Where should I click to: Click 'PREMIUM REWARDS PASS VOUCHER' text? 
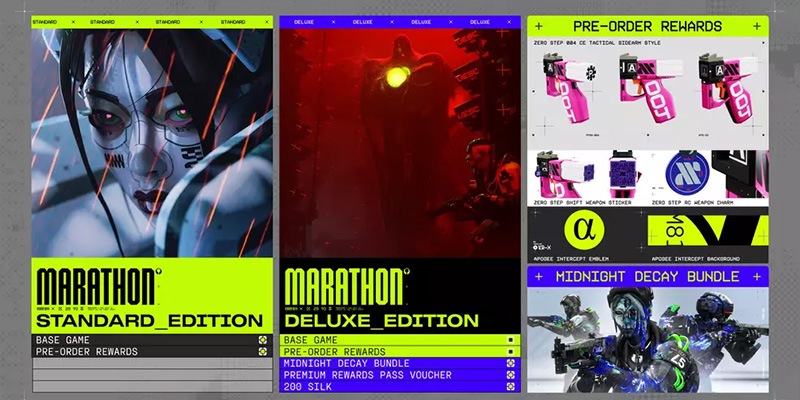point(367,375)
